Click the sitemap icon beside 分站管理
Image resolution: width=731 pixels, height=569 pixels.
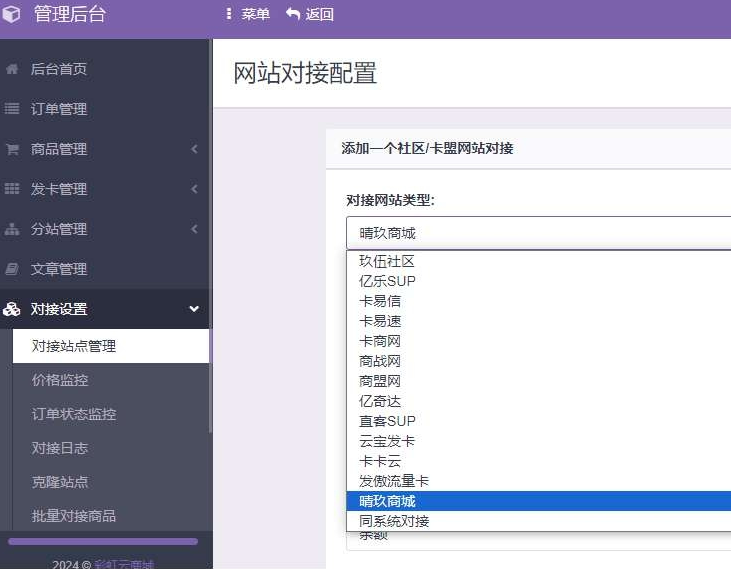[12, 229]
